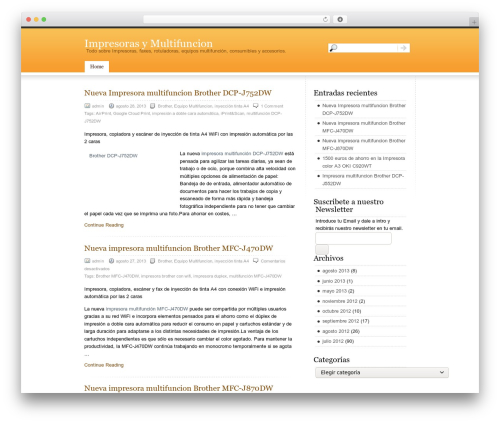Image resolution: width=500 pixels, height=423 pixels.
Task: Click the author icon of DCP-J752DW post
Action: pyautogui.click(x=87, y=106)
